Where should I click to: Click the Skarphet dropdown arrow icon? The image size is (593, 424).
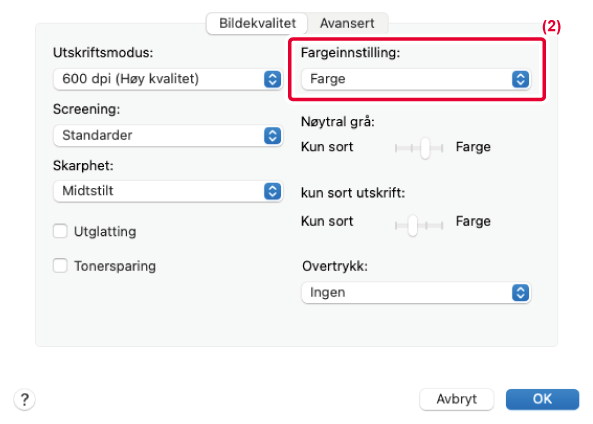tap(272, 191)
